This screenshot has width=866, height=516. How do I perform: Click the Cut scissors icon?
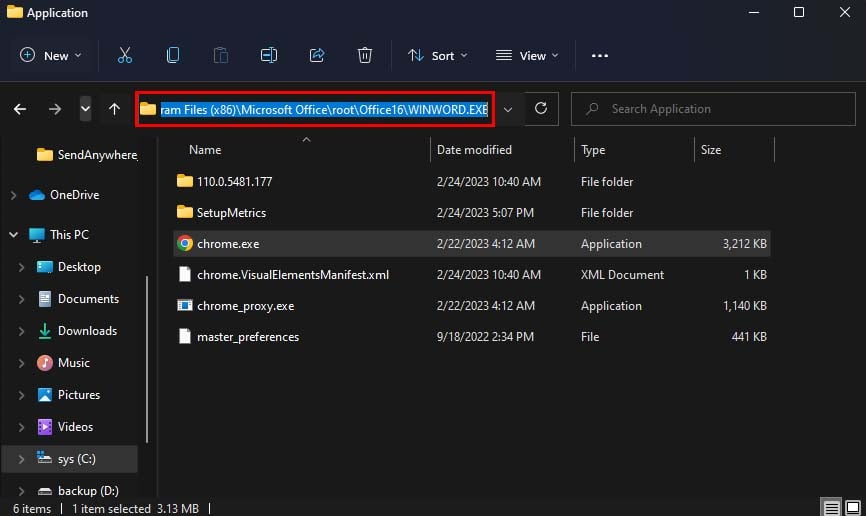125,56
